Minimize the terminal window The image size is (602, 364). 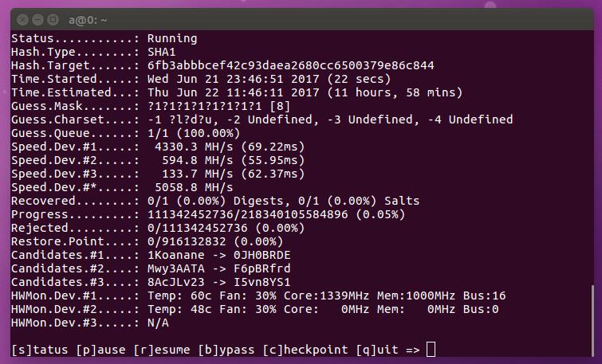pyautogui.click(x=37, y=16)
